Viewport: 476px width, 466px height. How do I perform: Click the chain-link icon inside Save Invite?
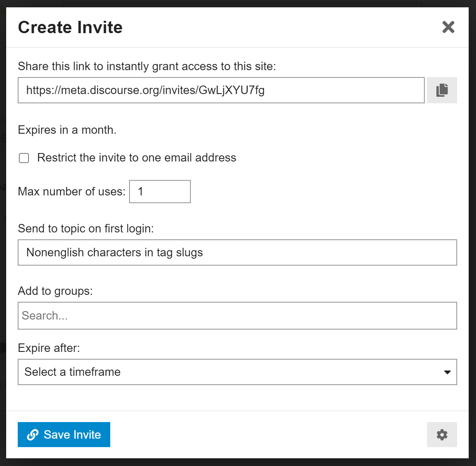coord(33,434)
